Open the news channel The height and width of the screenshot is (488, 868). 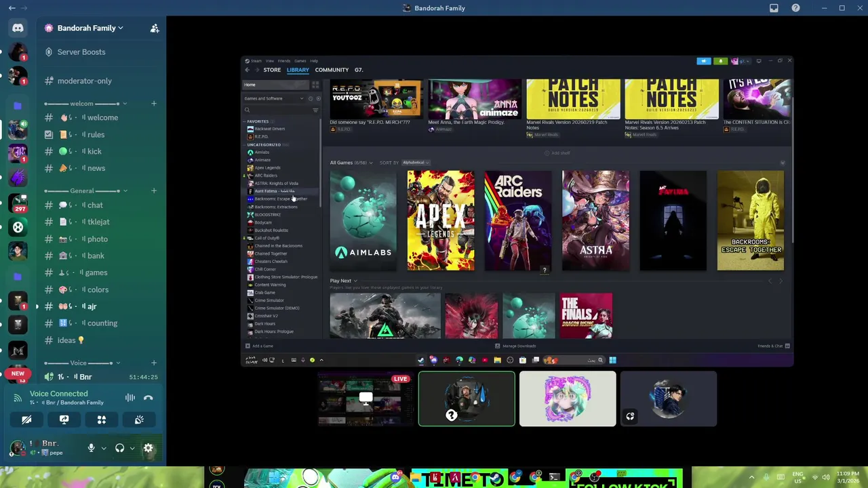click(100, 169)
